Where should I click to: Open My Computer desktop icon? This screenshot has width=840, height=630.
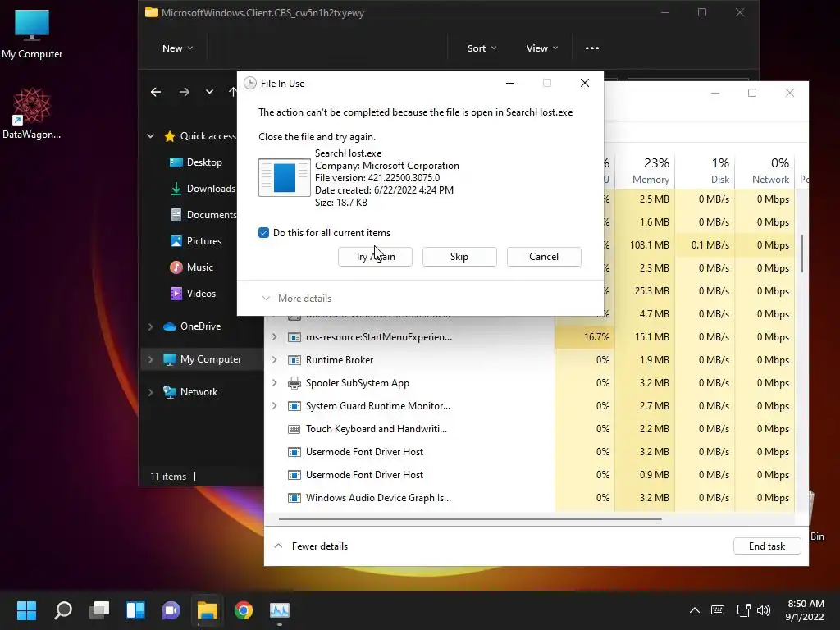(x=32, y=33)
